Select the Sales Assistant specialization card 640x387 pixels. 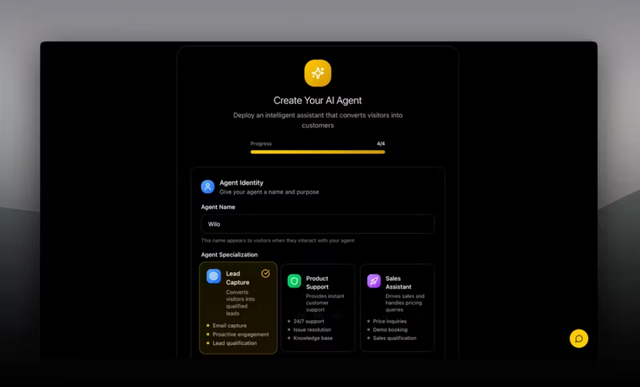[398, 308]
